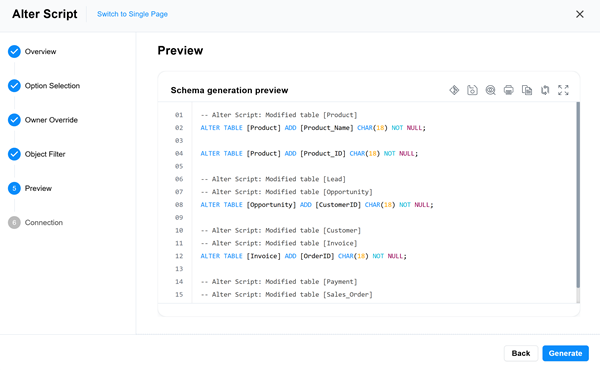Click the Option Selection step checkmark icon
The width and height of the screenshot is (600, 370).
coord(14,86)
